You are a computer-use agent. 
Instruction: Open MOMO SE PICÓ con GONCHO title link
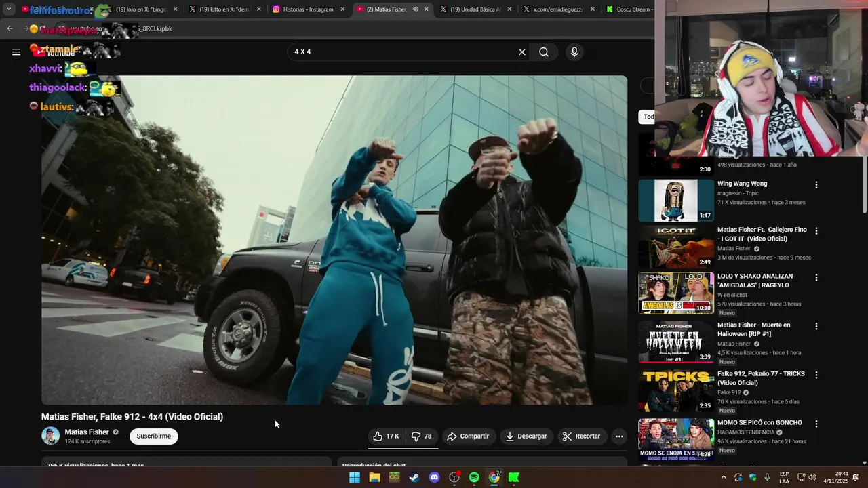(x=759, y=423)
